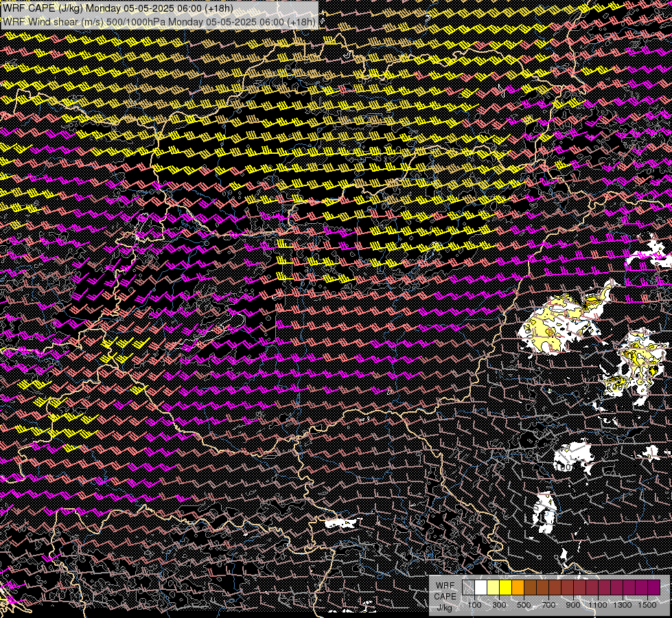Image resolution: width=672 pixels, height=618 pixels.
Task: Select the pale yellow CAPE legend swatch
Action: click(494, 587)
